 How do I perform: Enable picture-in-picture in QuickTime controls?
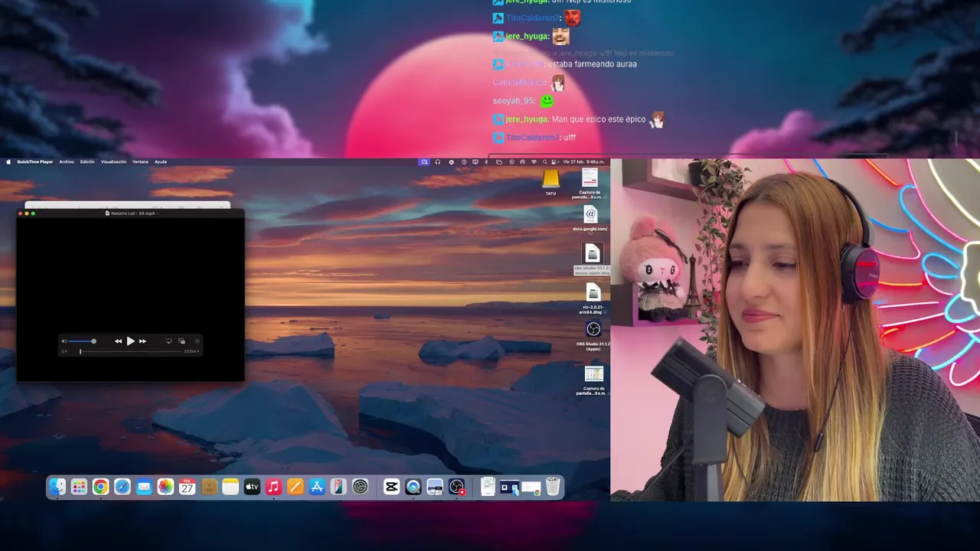[x=181, y=341]
